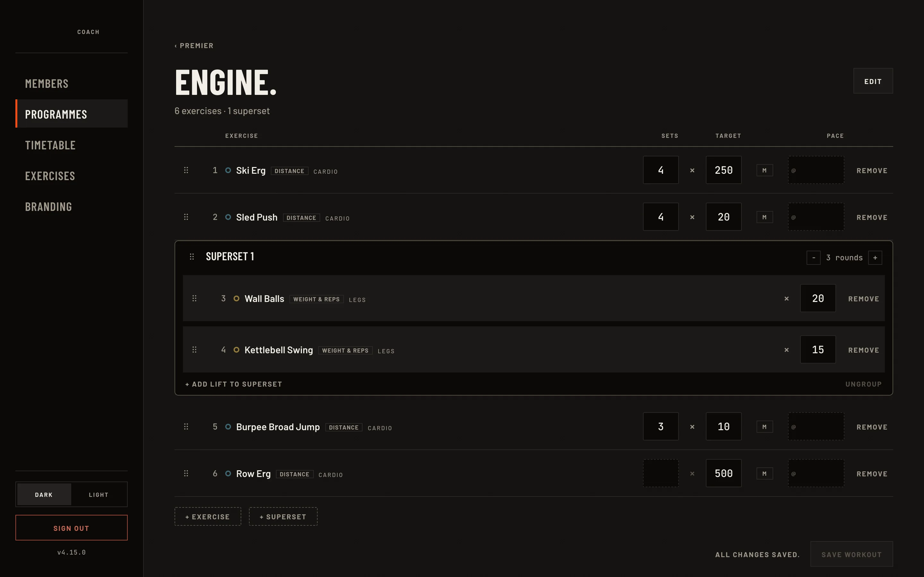Viewport: 924px width, 577px height.
Task: Grab the drag handle for Ski Erg
Action: (x=186, y=170)
